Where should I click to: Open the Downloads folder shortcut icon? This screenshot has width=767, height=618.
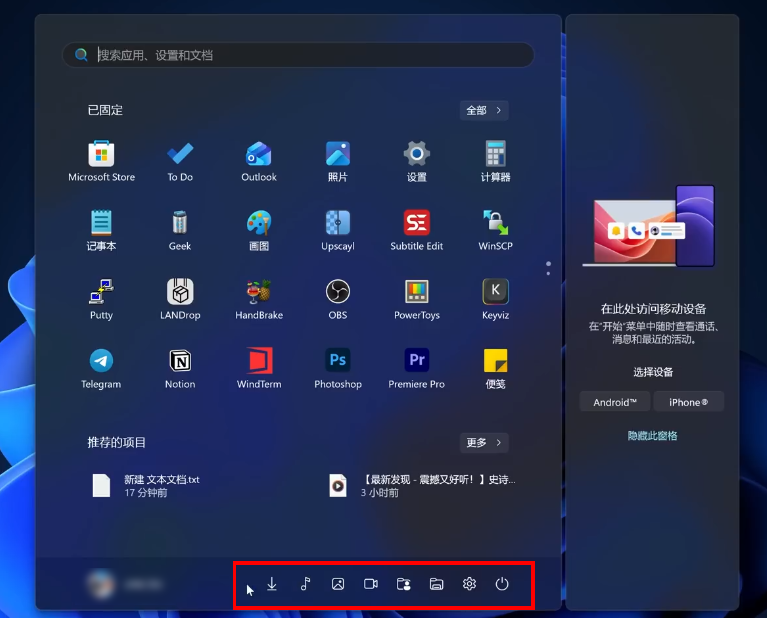(272, 584)
